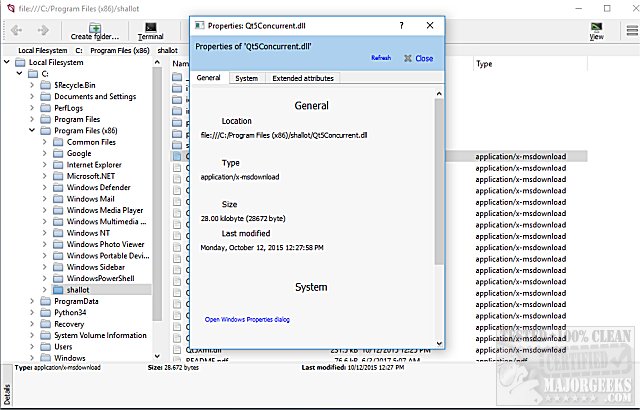This screenshot has width=640, height=410.
Task: Click the Local Filesystem folder icon
Action: [x=20, y=62]
